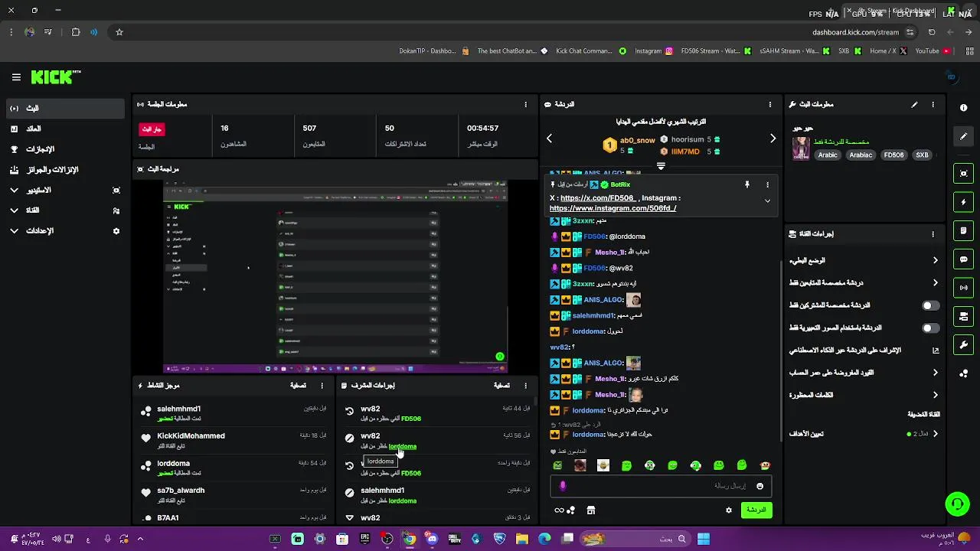This screenshot has height=551, width=980.
Task: Open the x.com/FD506_ link
Action: point(598,198)
